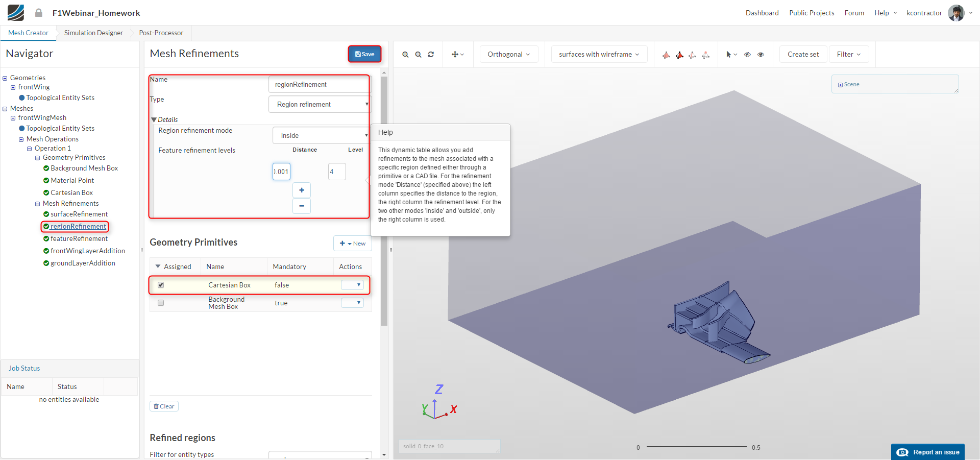Click the Distance value input field
This screenshot has height=460, width=980.
281,172
